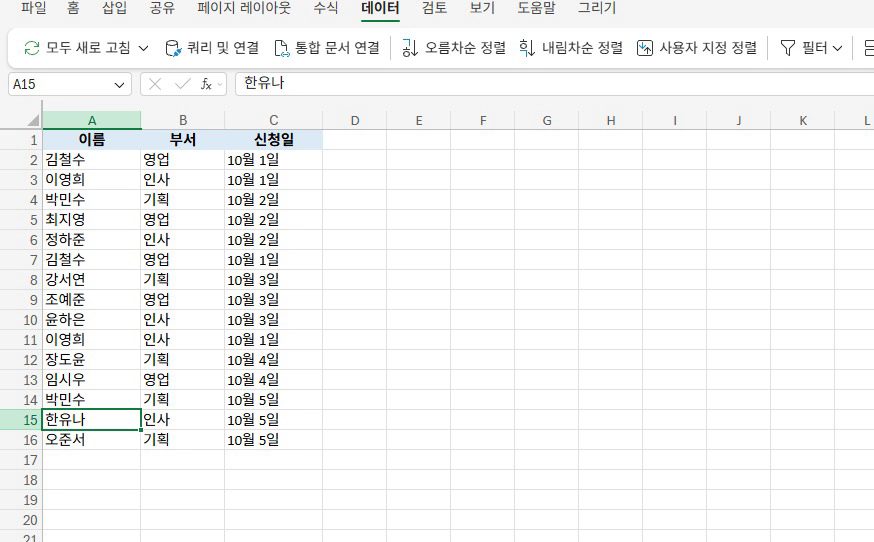
Task: Select cell 박민수 in row 14
Action: 92,400
